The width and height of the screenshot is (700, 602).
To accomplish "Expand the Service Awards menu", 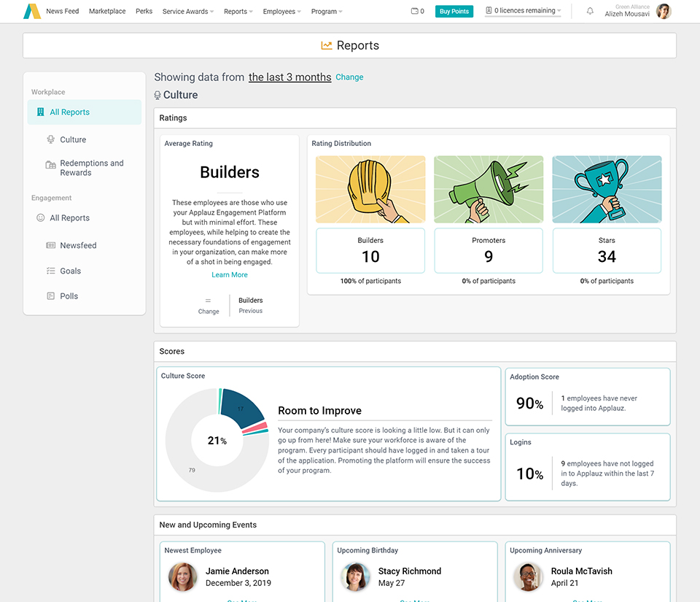I will click(188, 11).
